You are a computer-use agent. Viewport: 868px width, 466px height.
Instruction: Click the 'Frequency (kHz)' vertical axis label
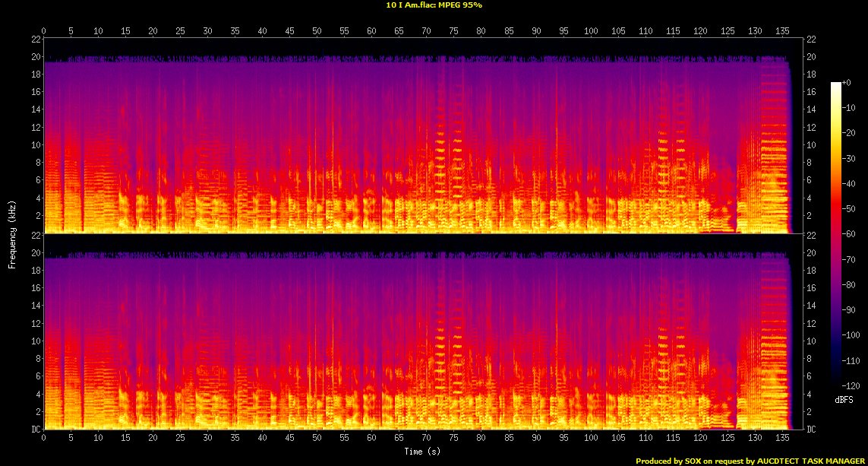(x=12, y=233)
